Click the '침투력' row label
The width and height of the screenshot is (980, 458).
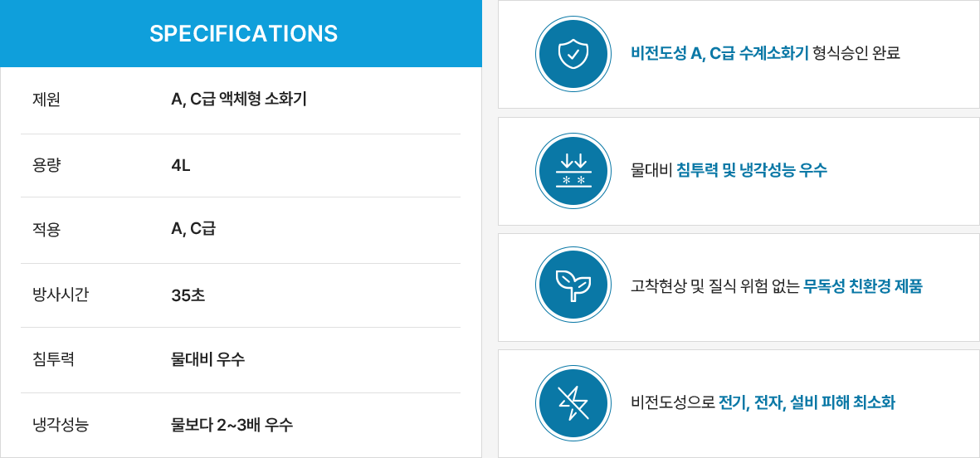pos(52,359)
